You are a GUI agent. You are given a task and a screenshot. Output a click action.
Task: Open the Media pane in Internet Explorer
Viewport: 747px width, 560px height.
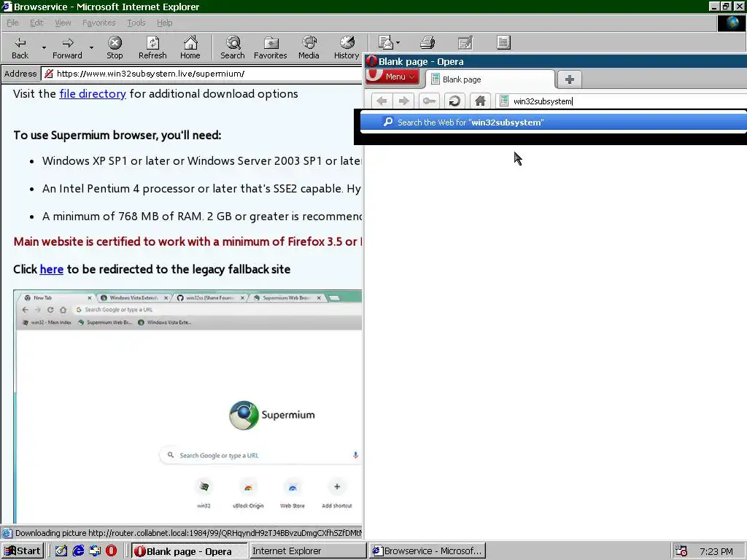click(x=309, y=47)
